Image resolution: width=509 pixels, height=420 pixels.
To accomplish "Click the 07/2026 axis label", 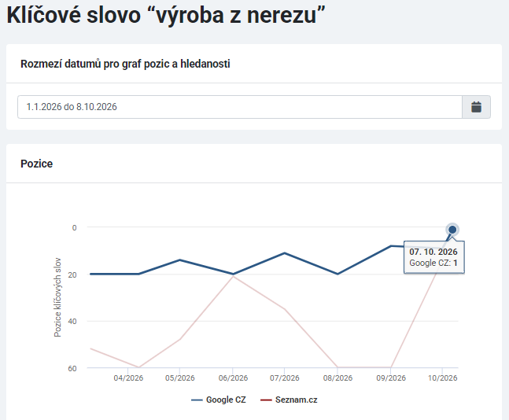I will pyautogui.click(x=284, y=378).
